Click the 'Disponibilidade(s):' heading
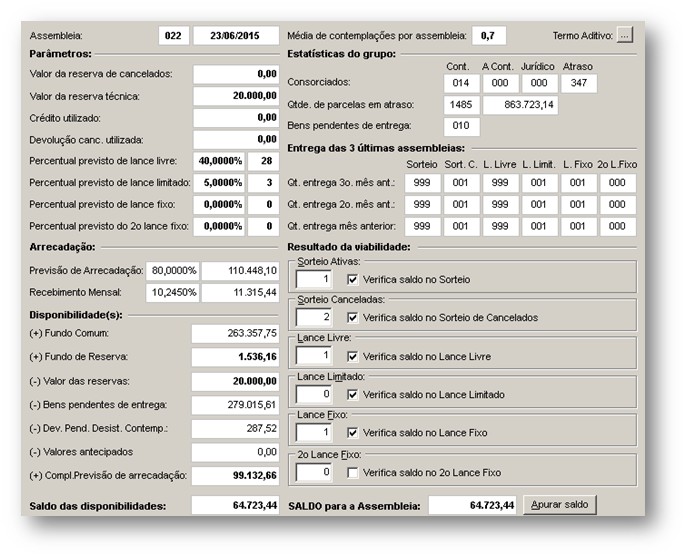The image size is (687, 558). (x=76, y=315)
